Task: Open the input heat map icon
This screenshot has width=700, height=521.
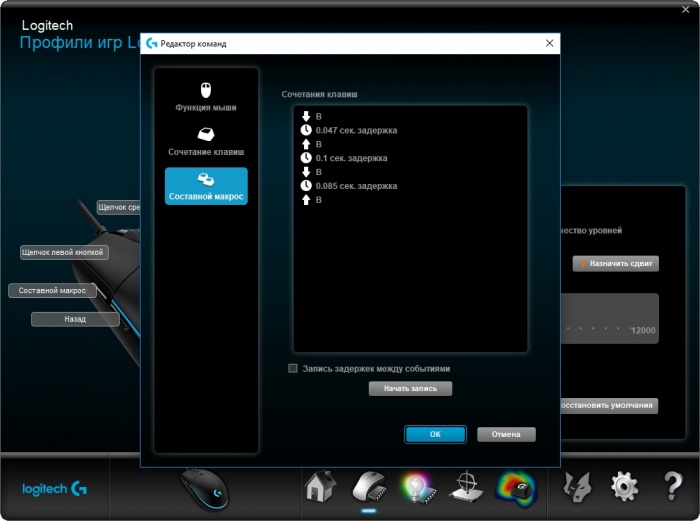Action: tap(516, 488)
